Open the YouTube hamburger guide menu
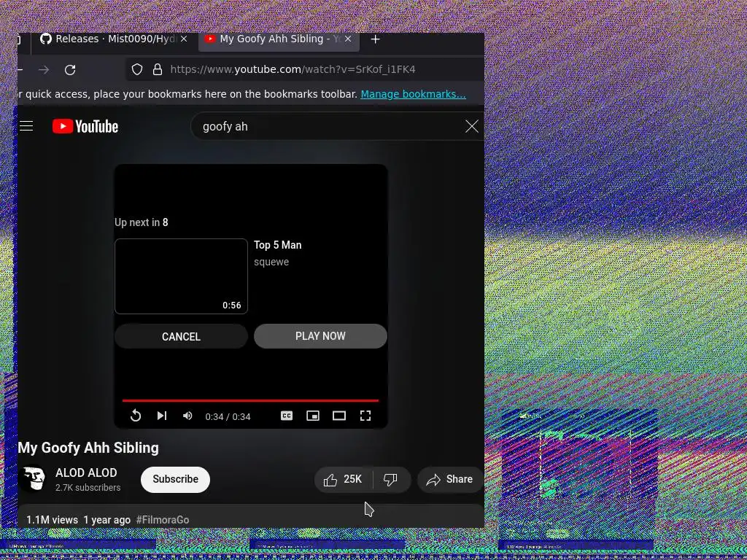This screenshot has height=560, width=747. [x=26, y=126]
